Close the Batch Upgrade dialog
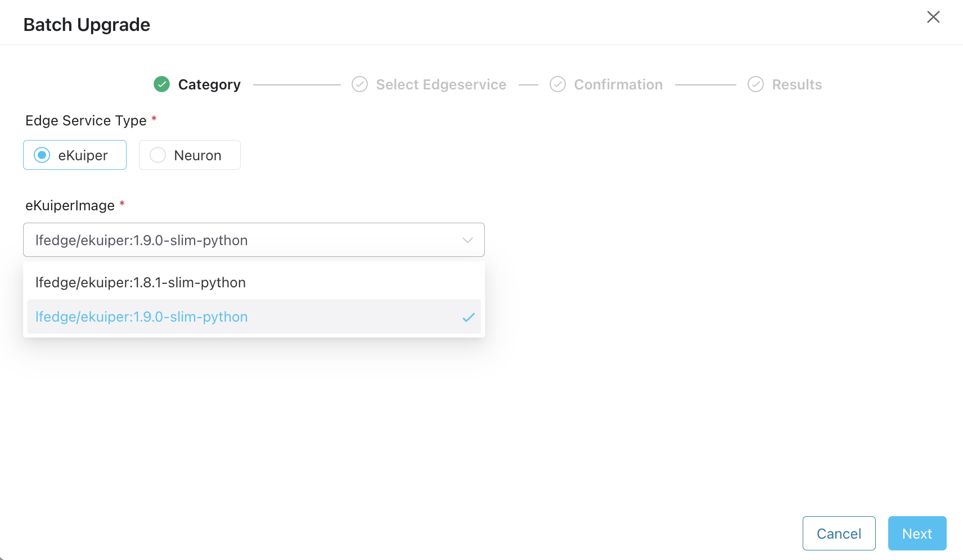This screenshot has height=560, width=963. coord(933,17)
